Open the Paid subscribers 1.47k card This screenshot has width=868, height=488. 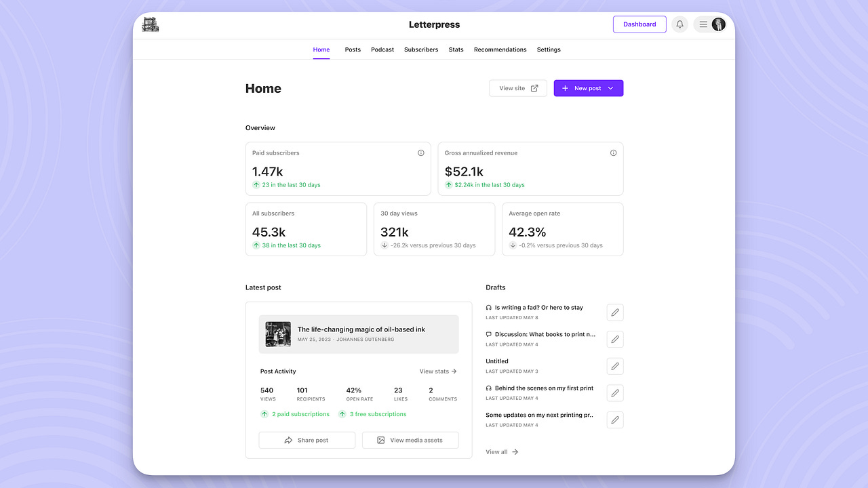pos(338,169)
